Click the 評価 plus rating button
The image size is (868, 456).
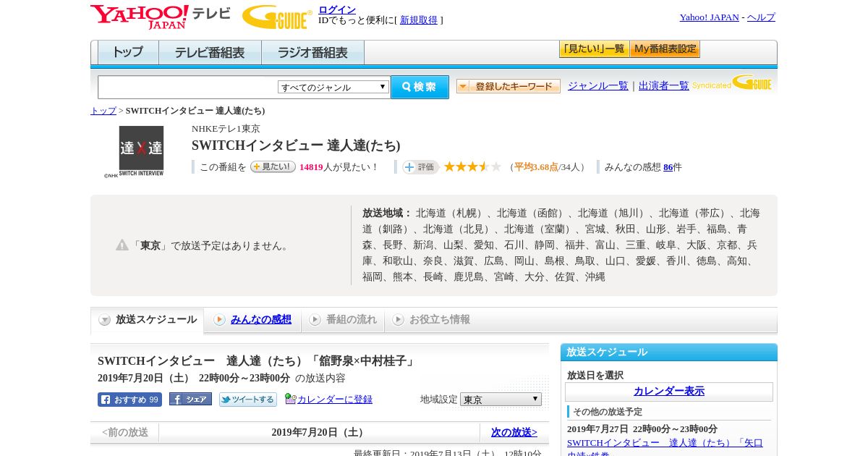pos(421,167)
